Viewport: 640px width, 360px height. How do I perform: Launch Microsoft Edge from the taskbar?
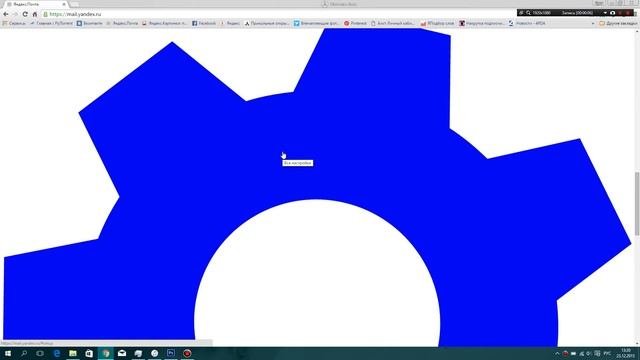tap(57, 353)
